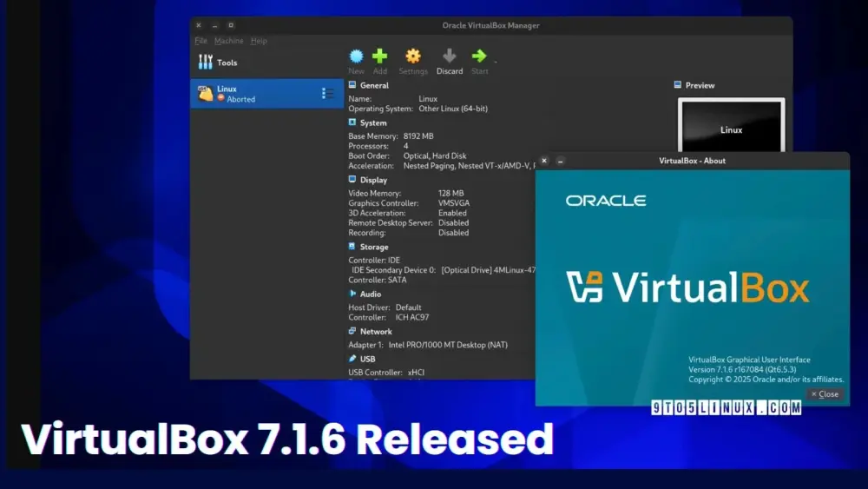Click the USB section plug icon
868x489 pixels.
tap(352, 359)
